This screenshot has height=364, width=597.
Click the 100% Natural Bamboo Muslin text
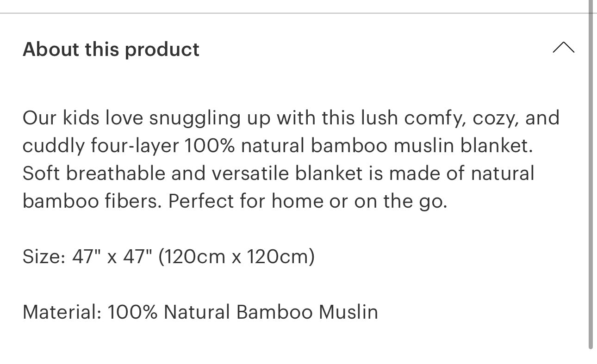click(x=243, y=312)
